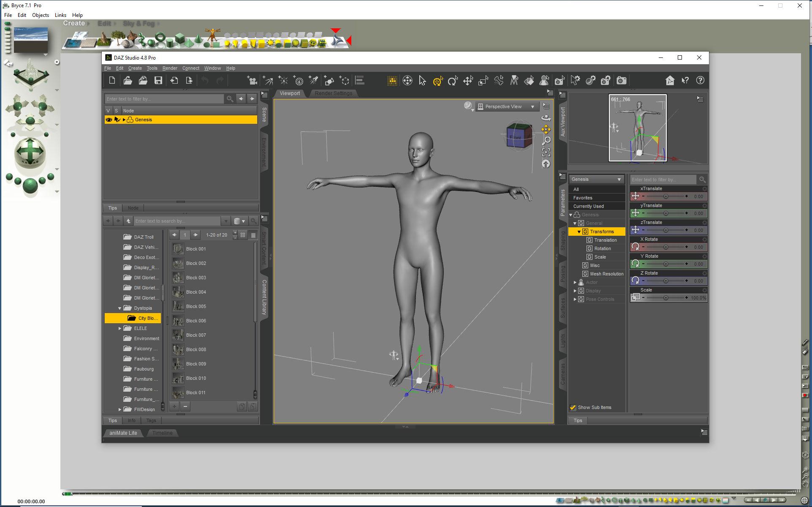
Task: Collapse the Dystopia folder in Content Library
Action: click(x=120, y=308)
